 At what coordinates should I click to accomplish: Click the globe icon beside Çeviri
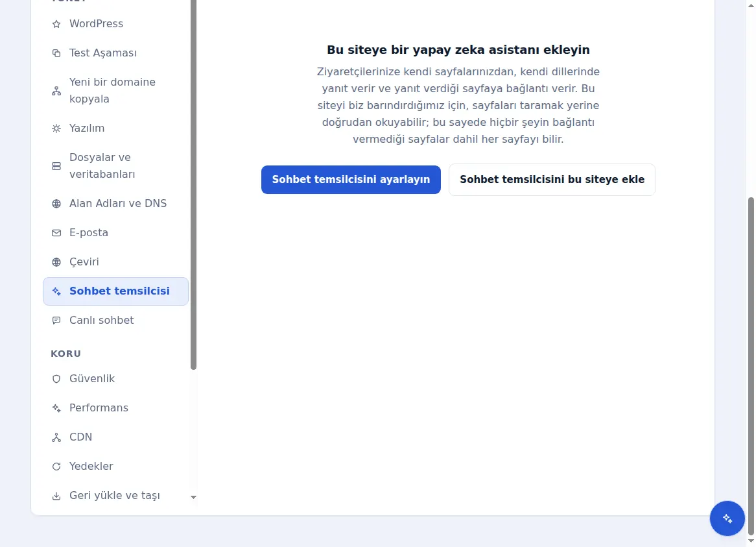(x=56, y=262)
